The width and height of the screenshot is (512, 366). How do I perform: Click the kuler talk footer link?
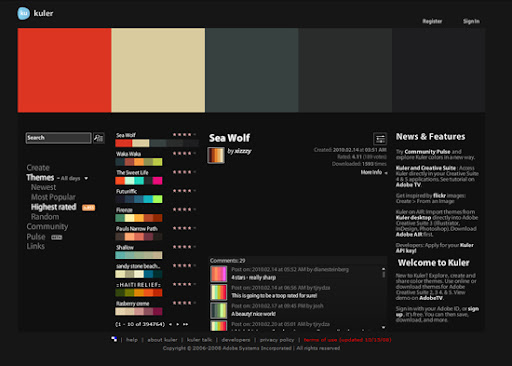point(199,340)
